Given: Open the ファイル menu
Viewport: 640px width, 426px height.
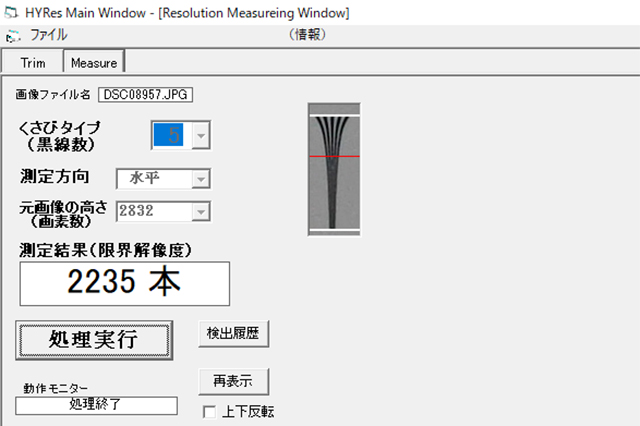Looking at the screenshot, I should pos(48,35).
